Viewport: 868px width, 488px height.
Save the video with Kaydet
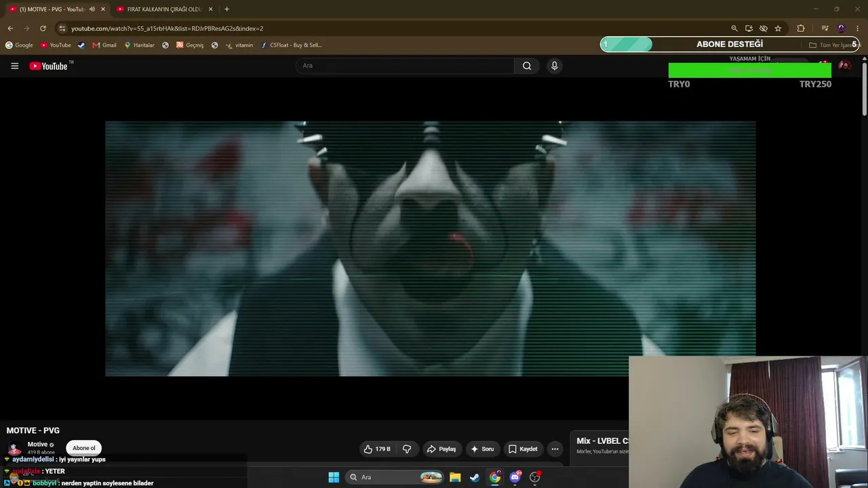point(523,449)
